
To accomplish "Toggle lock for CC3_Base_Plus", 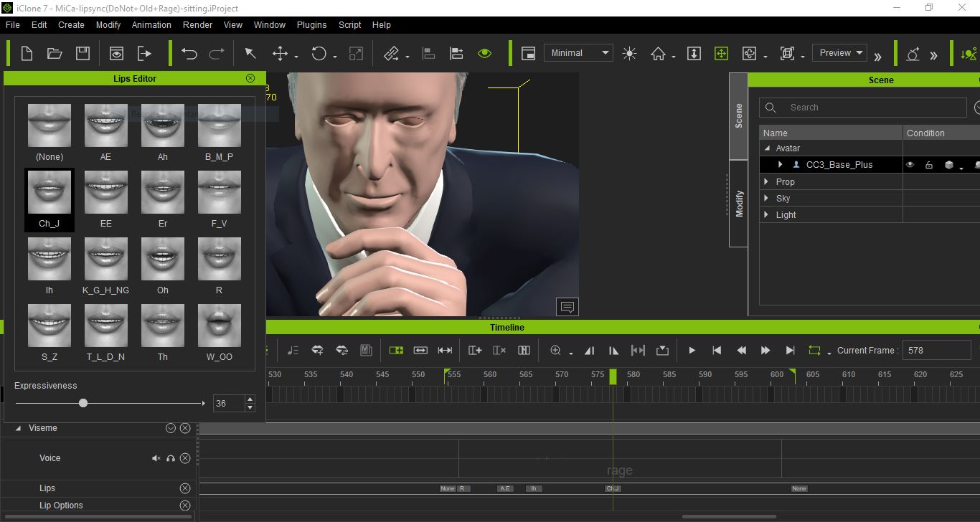I will (x=929, y=165).
